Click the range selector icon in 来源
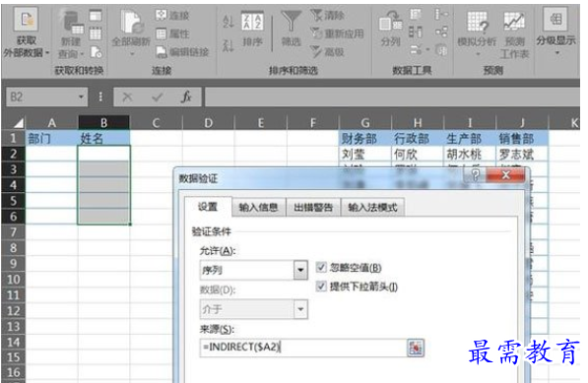The image size is (588, 383). click(415, 348)
